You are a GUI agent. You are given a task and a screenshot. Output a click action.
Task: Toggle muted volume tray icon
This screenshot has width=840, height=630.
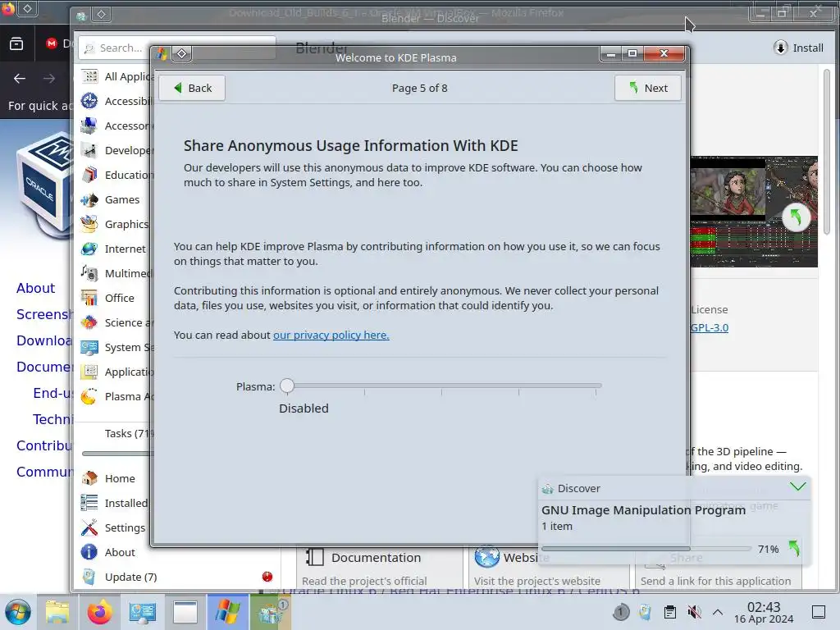(x=694, y=612)
